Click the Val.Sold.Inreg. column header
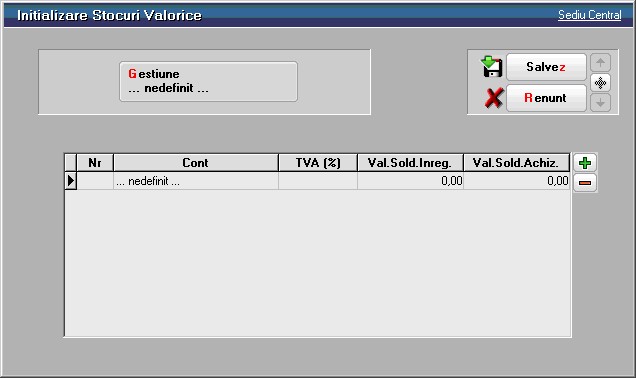This screenshot has height=378, width=636. click(x=410, y=163)
